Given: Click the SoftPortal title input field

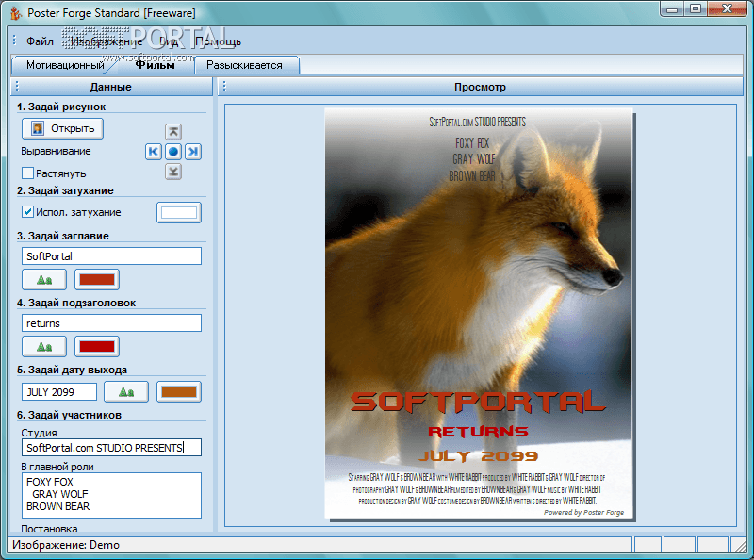Looking at the screenshot, I should pyautogui.click(x=111, y=255).
